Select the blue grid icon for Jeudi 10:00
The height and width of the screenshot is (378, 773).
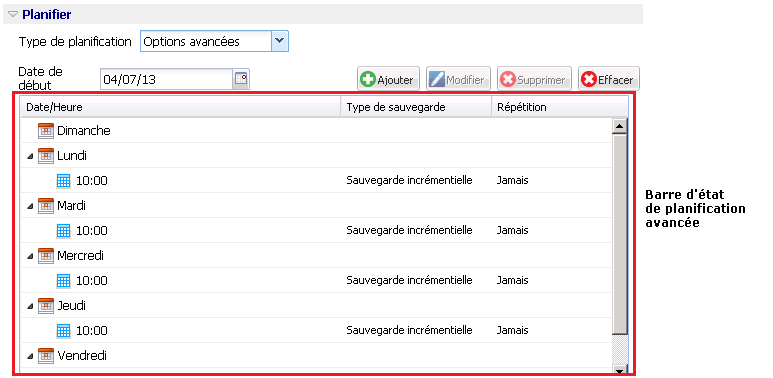64,331
